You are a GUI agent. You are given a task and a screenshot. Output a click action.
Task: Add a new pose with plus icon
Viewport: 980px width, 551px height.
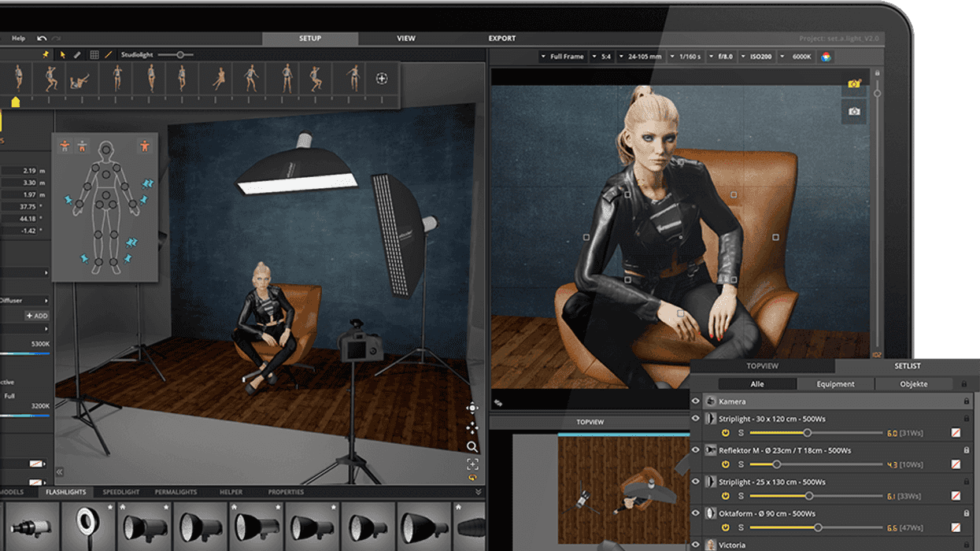tap(382, 78)
